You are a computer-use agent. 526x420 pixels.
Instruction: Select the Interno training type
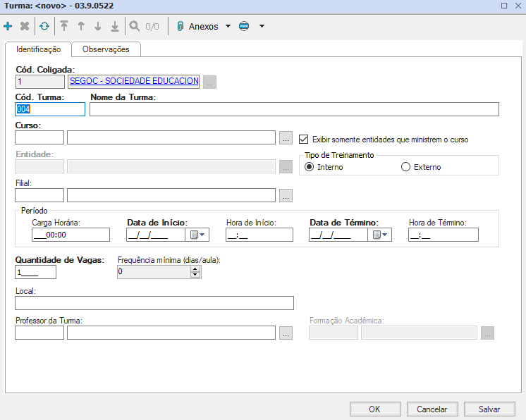tap(310, 167)
